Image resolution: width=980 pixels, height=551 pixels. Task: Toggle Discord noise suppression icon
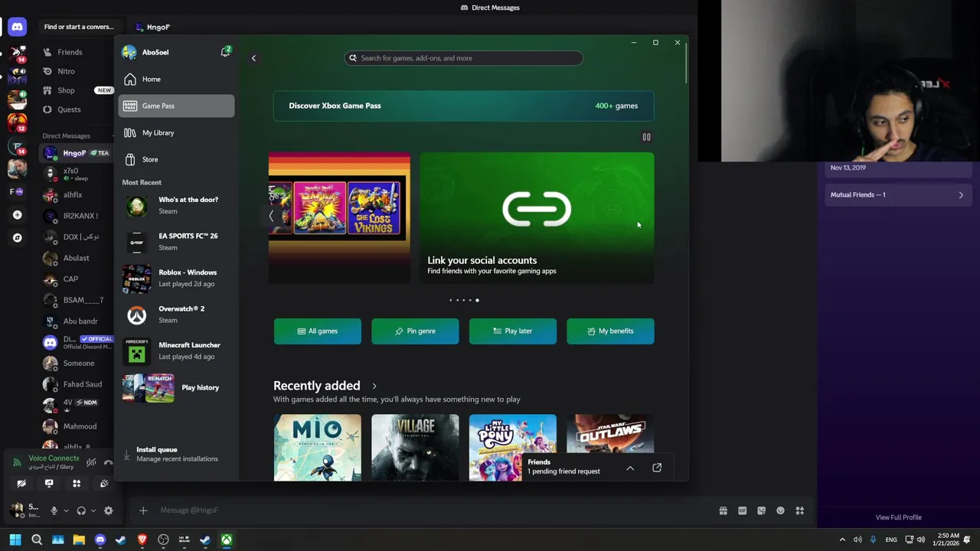[x=91, y=461]
